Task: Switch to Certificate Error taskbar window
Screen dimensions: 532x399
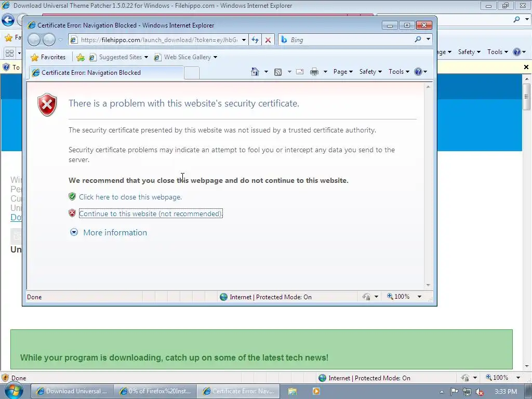Action: 238,391
